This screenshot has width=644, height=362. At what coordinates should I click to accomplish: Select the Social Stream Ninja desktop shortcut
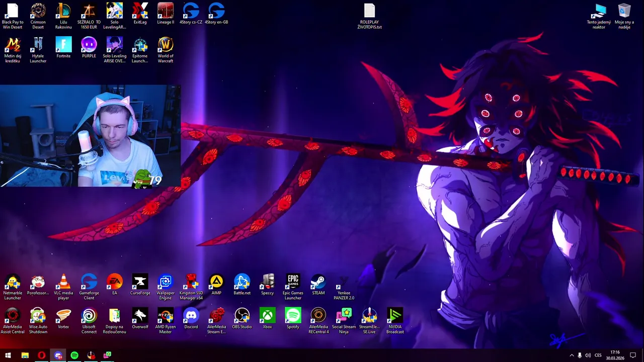[344, 321]
